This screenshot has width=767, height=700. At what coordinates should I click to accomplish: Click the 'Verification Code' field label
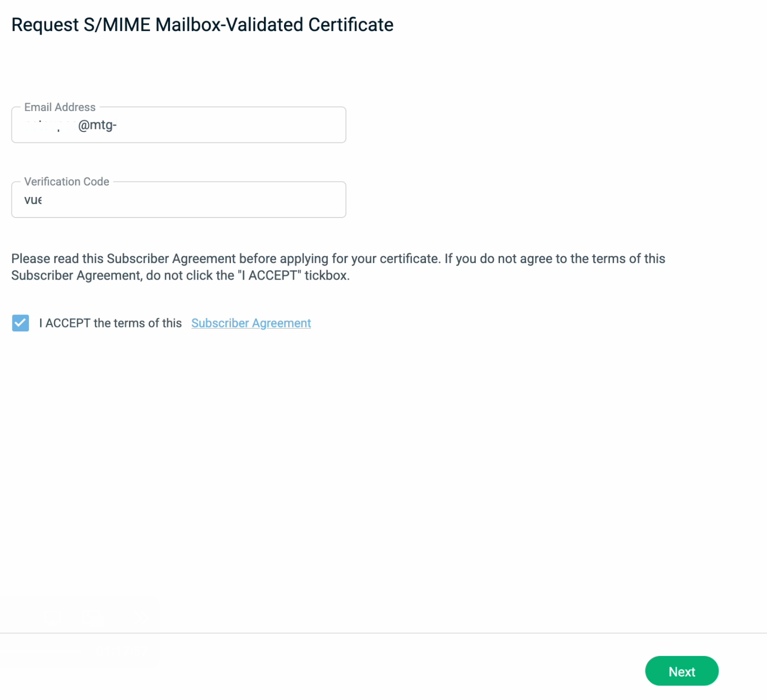[66, 181]
